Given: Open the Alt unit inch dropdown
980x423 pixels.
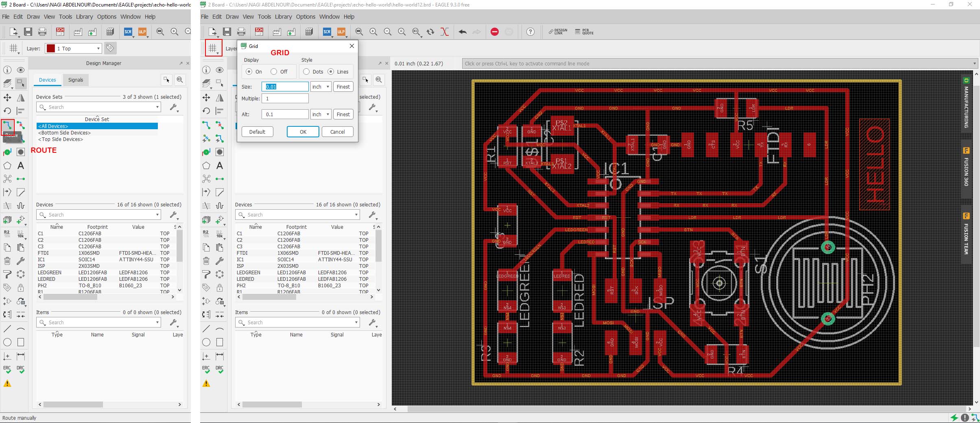Looking at the screenshot, I should 321,114.
